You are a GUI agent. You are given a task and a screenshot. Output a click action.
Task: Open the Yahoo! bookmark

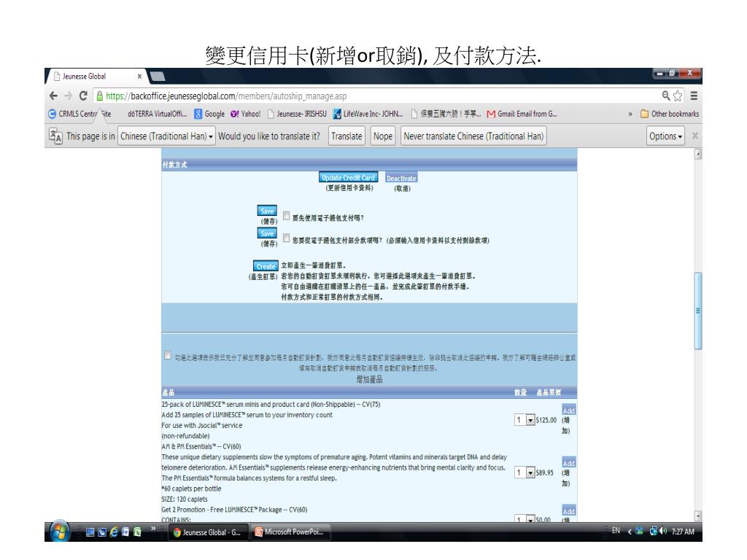click(x=245, y=114)
